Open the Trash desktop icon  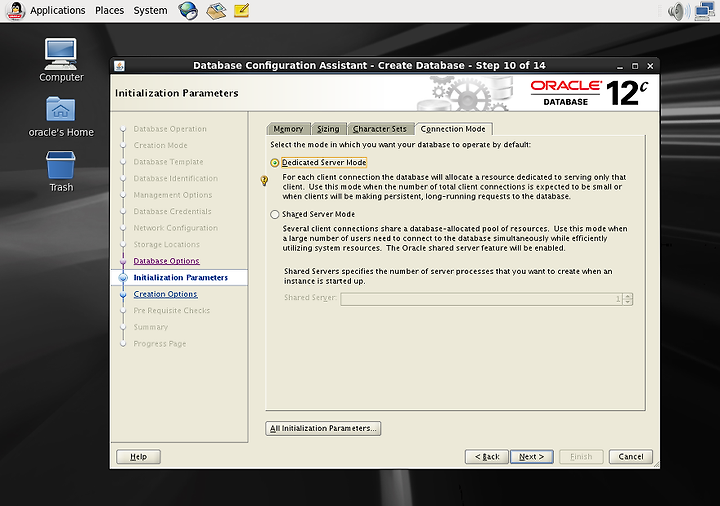click(61, 171)
